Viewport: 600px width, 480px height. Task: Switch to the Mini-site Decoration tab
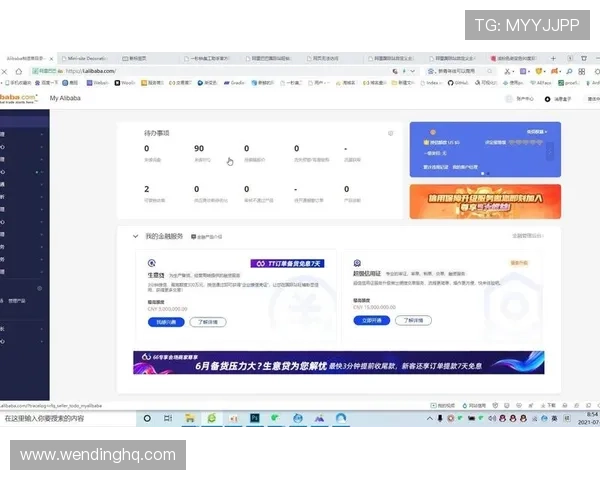(x=86, y=59)
